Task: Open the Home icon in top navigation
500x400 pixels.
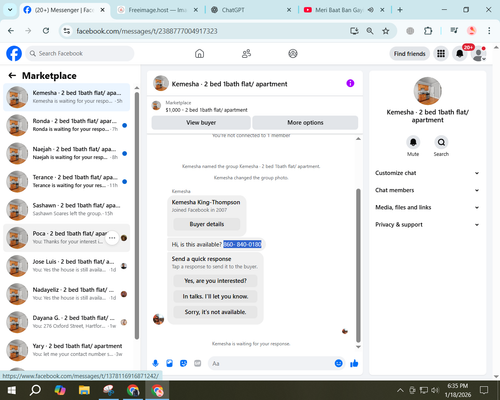Action: (199, 54)
